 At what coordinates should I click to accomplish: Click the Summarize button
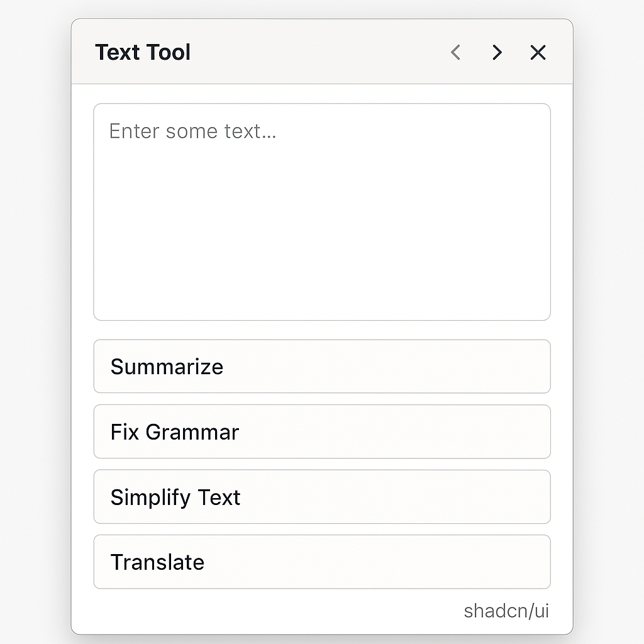321,367
